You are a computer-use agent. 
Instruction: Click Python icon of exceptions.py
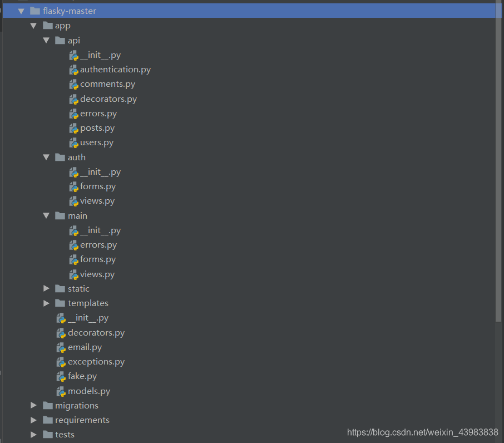[x=61, y=362]
